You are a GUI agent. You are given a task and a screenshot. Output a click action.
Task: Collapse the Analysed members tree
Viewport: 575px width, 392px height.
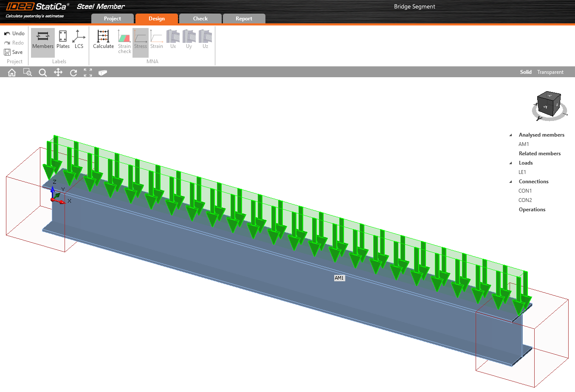coord(510,135)
